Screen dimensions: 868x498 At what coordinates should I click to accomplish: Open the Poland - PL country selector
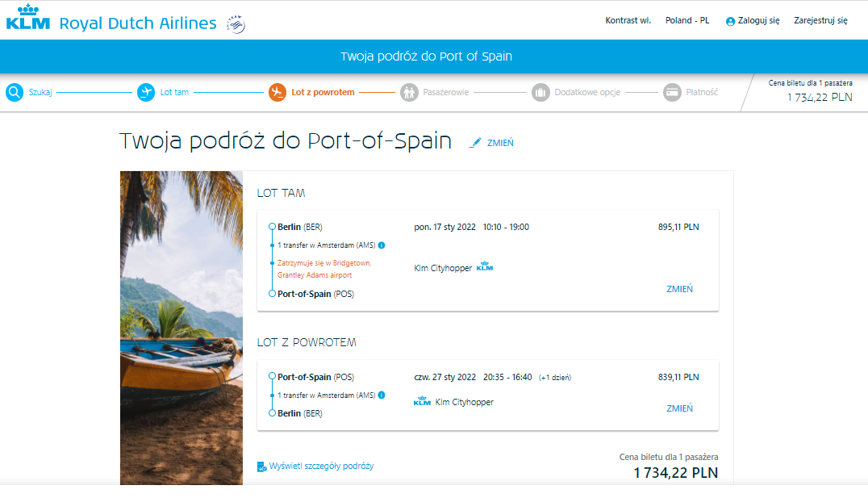pos(687,20)
